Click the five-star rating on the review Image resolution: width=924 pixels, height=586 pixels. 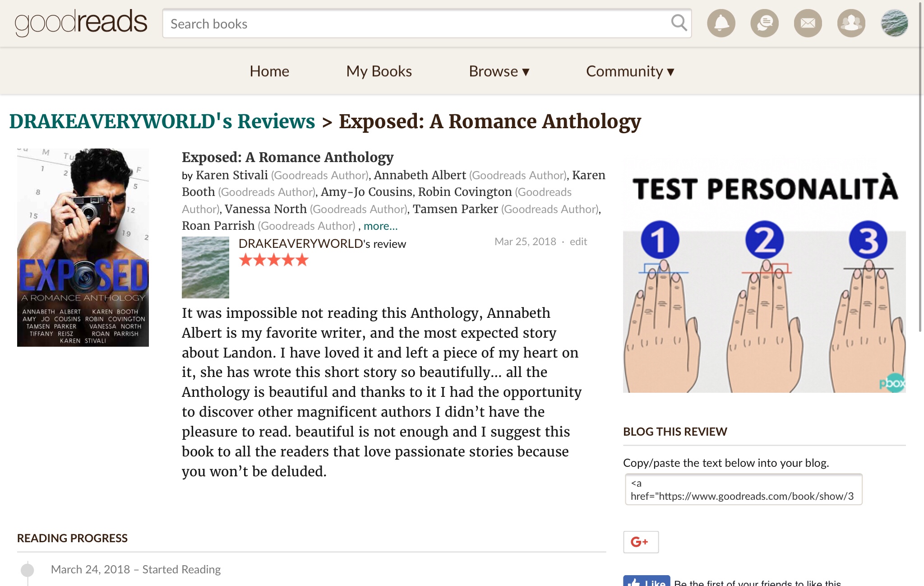[273, 260]
